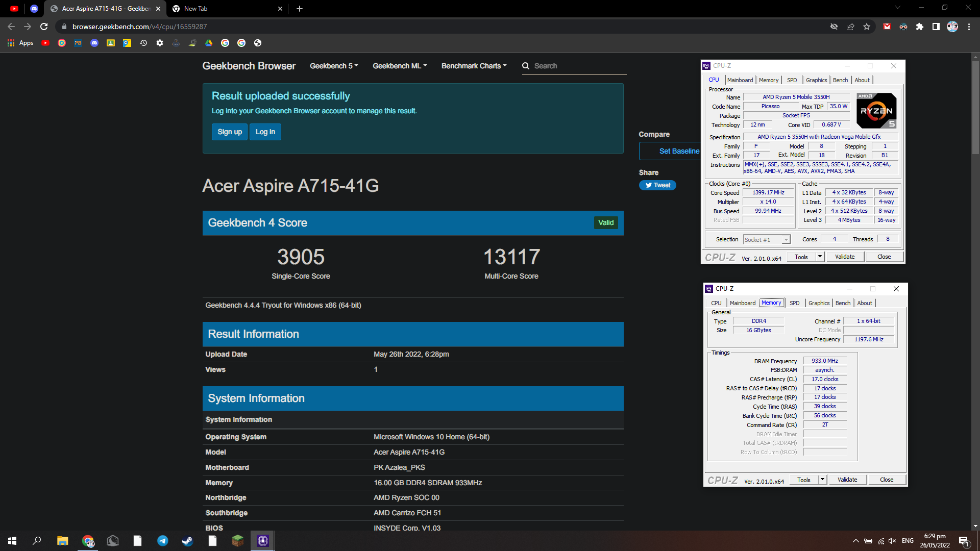This screenshot has width=980, height=551.
Task: Switch to Mainboard tab in upper CPU-Z window
Action: pos(740,80)
